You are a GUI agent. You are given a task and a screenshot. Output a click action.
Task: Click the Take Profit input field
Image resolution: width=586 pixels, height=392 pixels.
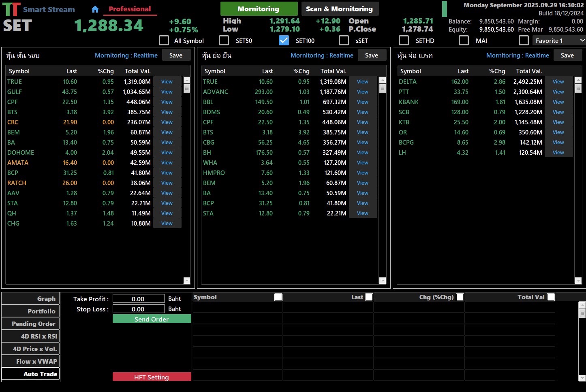[139, 299]
